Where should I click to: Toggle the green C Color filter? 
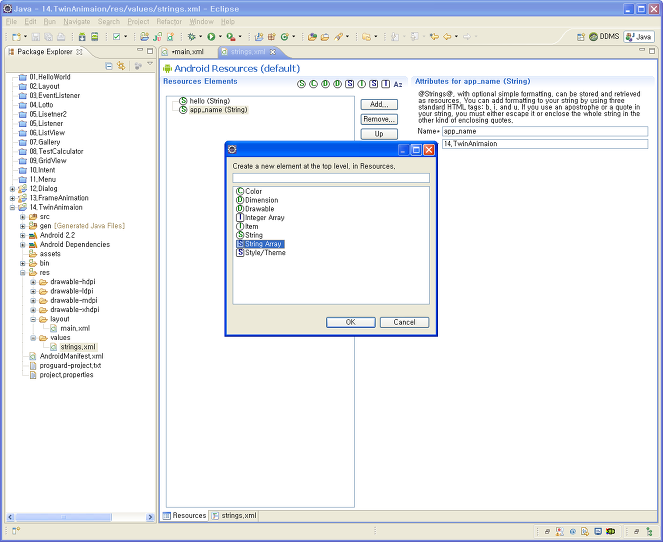click(313, 84)
